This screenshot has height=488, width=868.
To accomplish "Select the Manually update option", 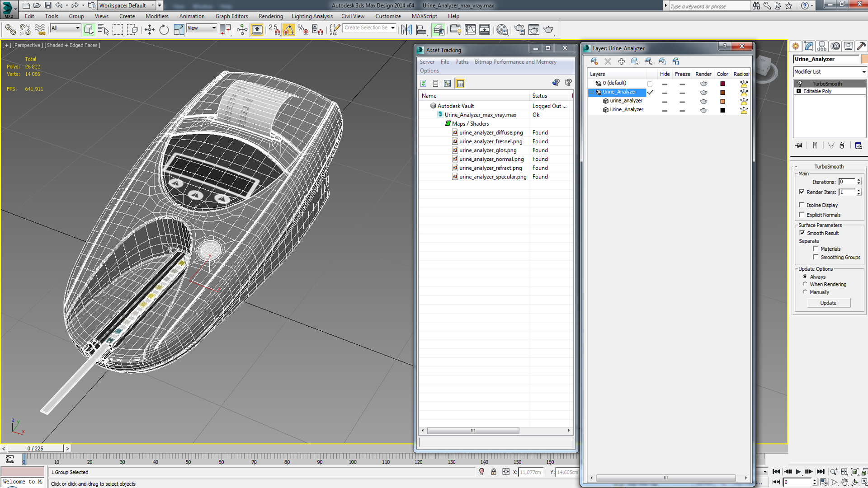I will [x=805, y=292].
